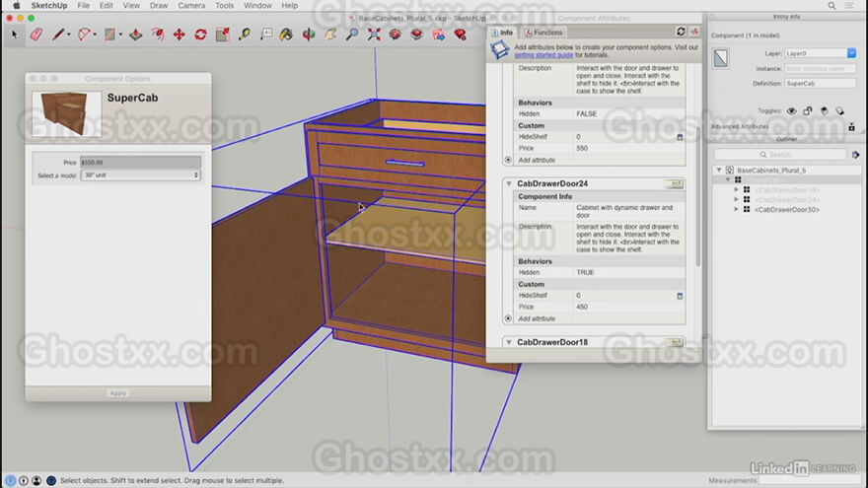The height and width of the screenshot is (488, 868).
Task: Open the Select a model dropdown
Action: click(141, 174)
